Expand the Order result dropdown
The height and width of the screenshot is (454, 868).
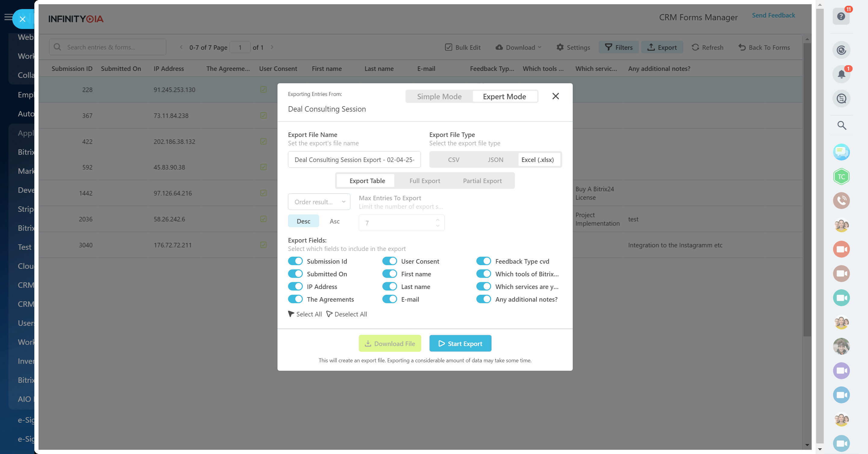319,202
